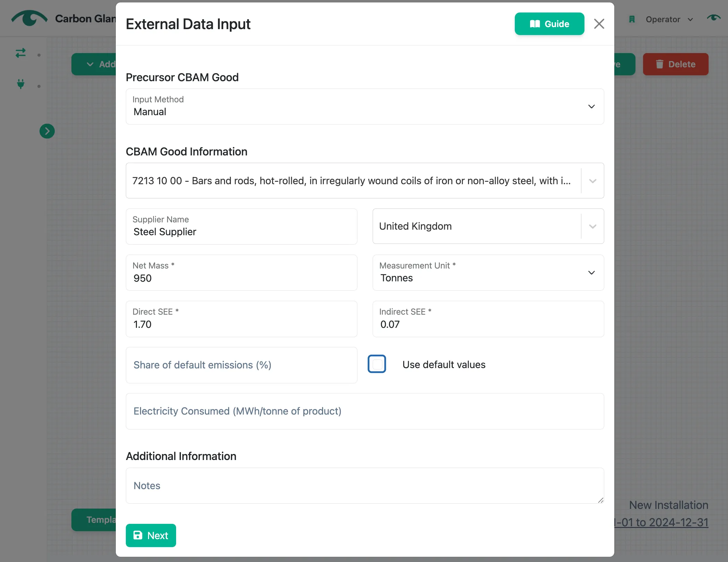Open the Guide from the dialog header
The image size is (728, 562).
[549, 24]
